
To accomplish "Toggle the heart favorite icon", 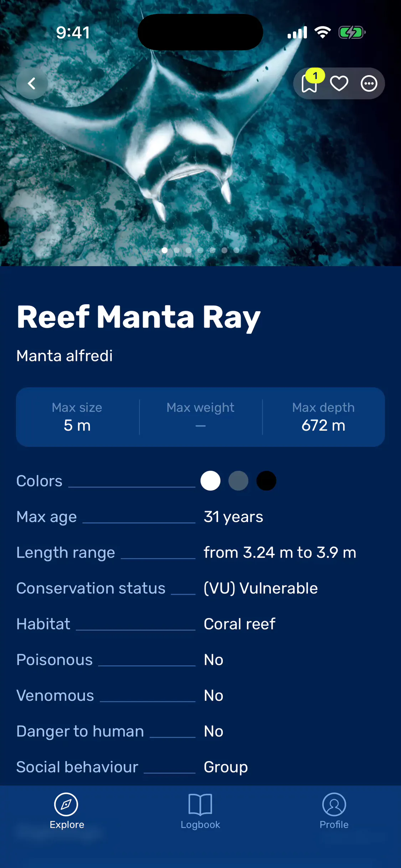I will 339,84.
